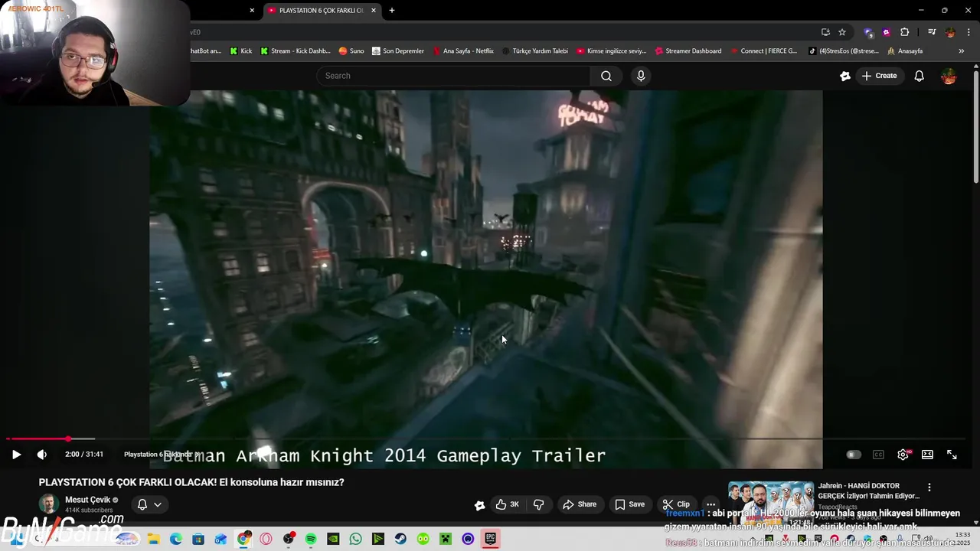980x551 pixels.
Task: Create a Clip with scissors button
Action: [x=676, y=504]
